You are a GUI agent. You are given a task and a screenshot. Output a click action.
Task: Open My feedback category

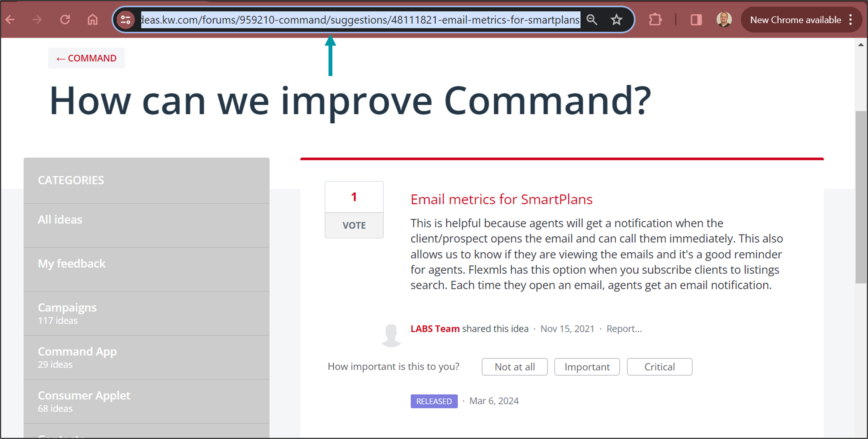point(147,269)
